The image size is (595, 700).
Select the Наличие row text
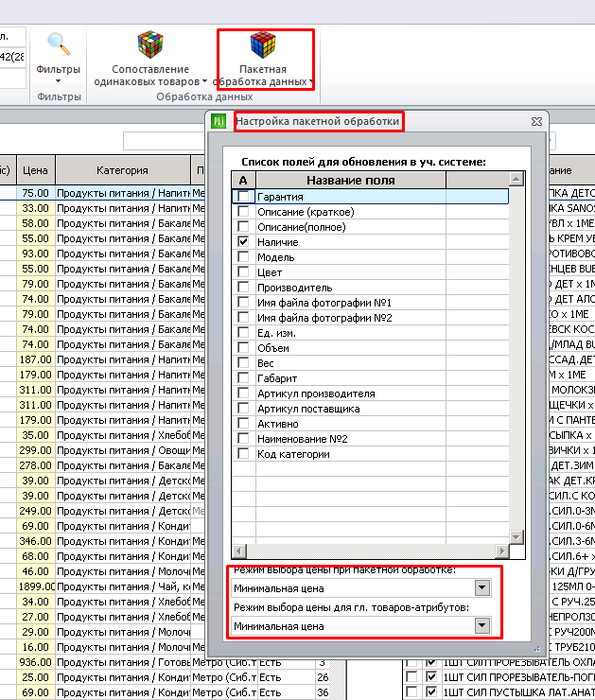tap(278, 242)
